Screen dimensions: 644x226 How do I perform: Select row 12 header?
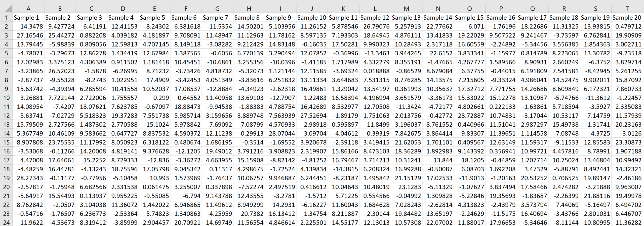click(x=6, y=116)
